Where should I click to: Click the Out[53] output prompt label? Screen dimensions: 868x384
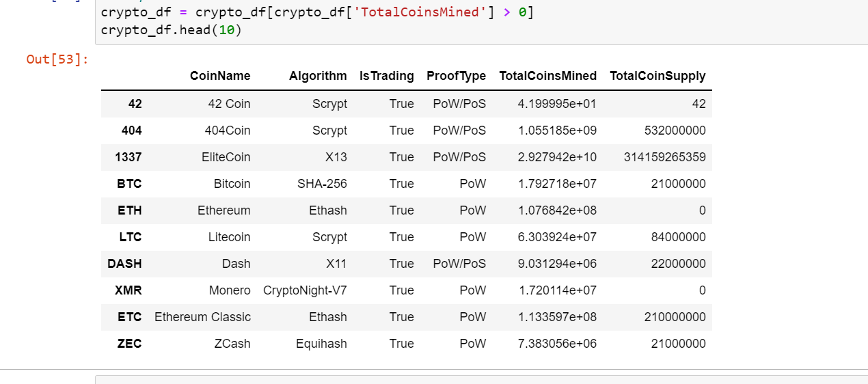[x=57, y=59]
